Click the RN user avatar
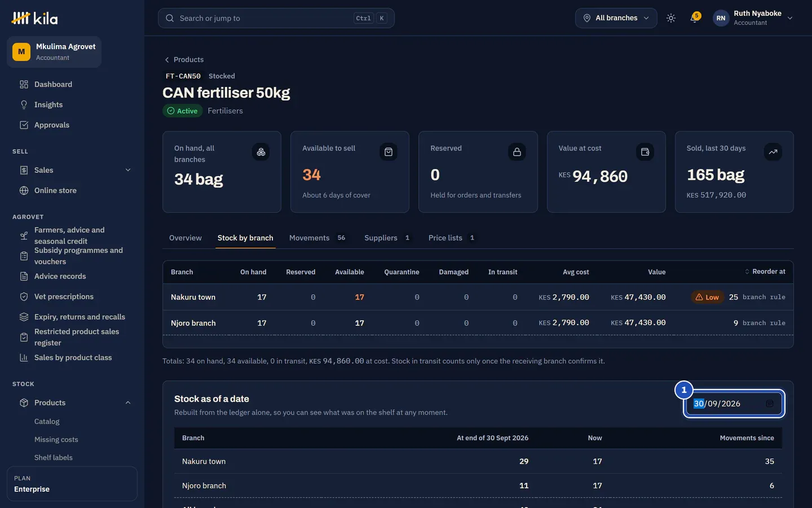812x508 pixels. (721, 18)
